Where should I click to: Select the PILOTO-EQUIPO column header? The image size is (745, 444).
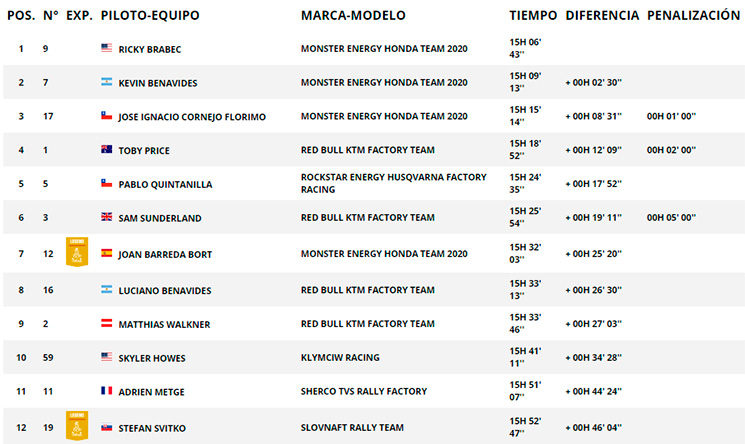tap(150, 15)
